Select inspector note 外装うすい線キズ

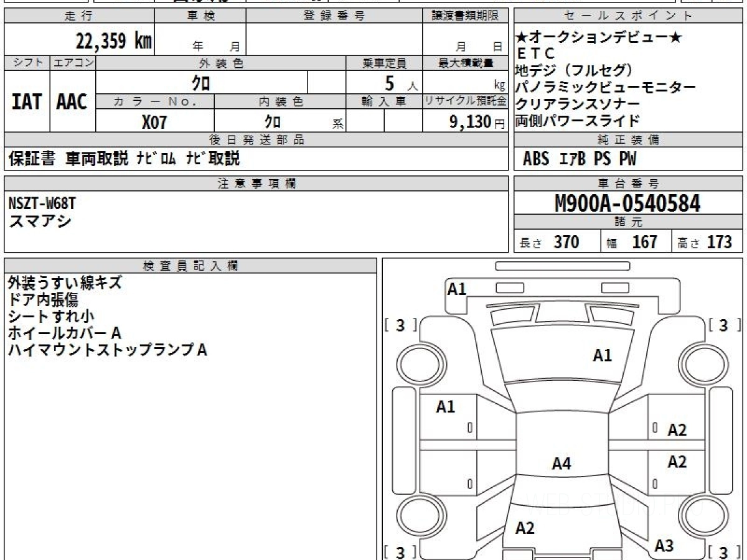click(x=65, y=282)
